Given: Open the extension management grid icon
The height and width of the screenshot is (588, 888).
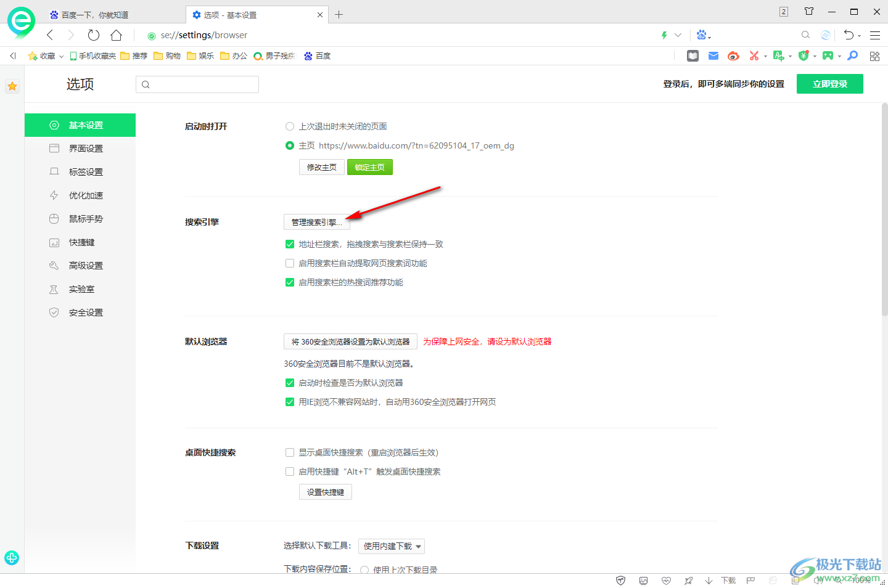Looking at the screenshot, I should (x=874, y=56).
